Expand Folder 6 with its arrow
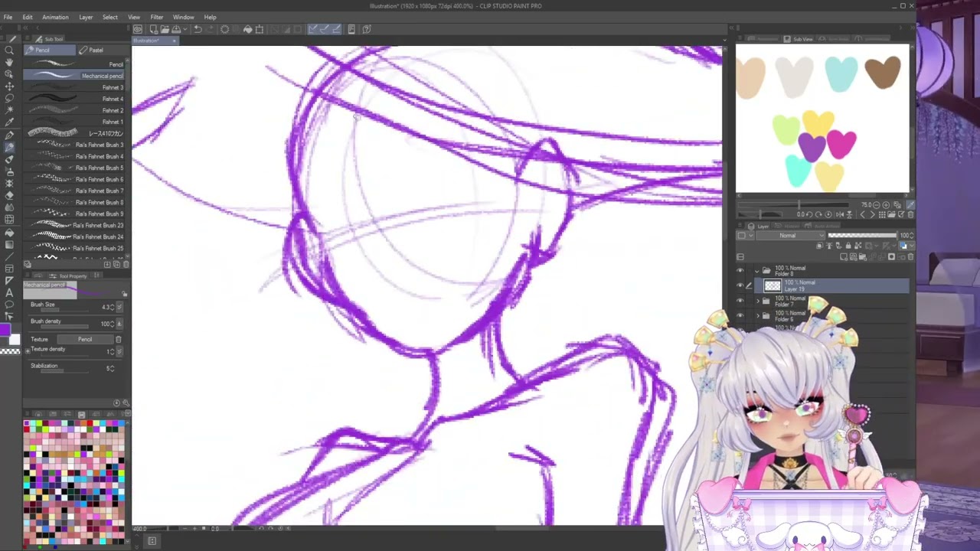Image resolution: width=980 pixels, height=551 pixels. [757, 316]
